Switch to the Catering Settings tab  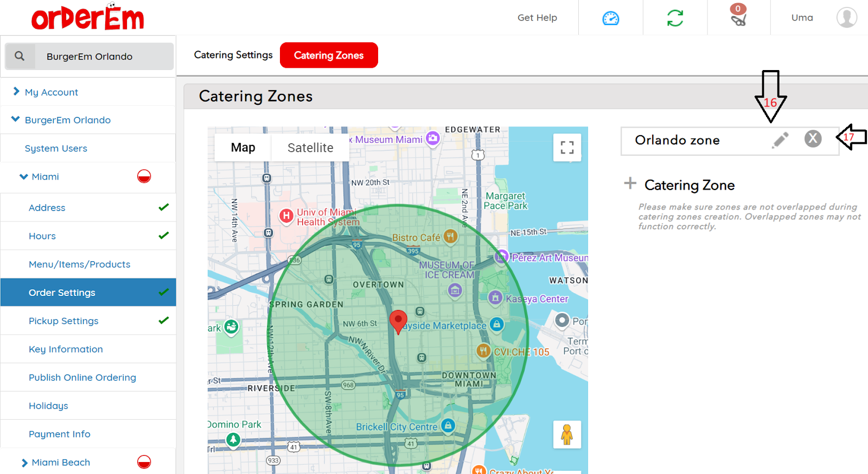pos(233,55)
